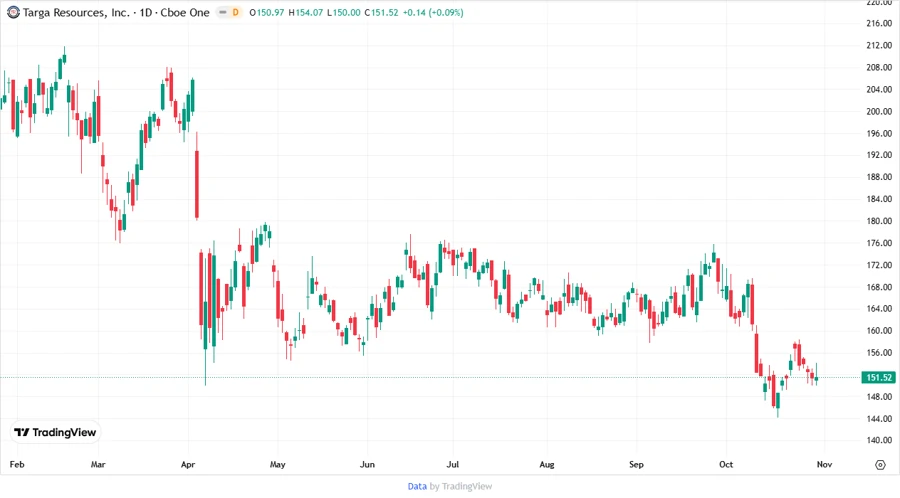Click the Apr label on time axis
This screenshot has width=900, height=498.
(x=188, y=464)
